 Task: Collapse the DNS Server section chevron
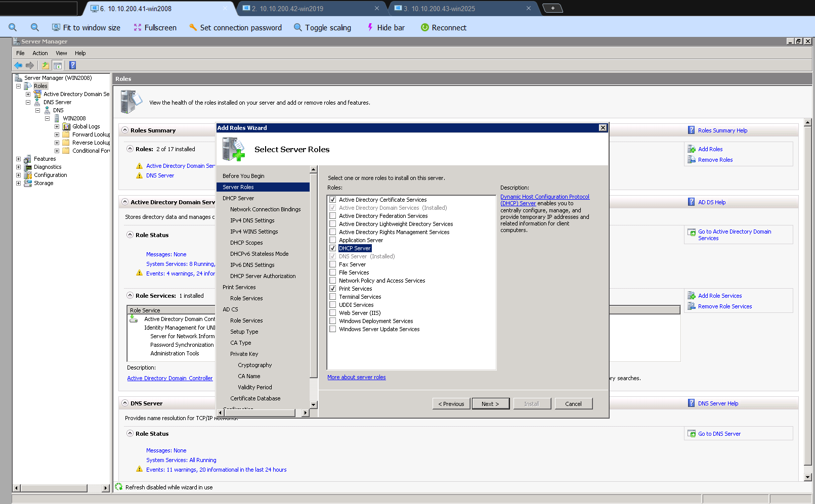coord(125,403)
